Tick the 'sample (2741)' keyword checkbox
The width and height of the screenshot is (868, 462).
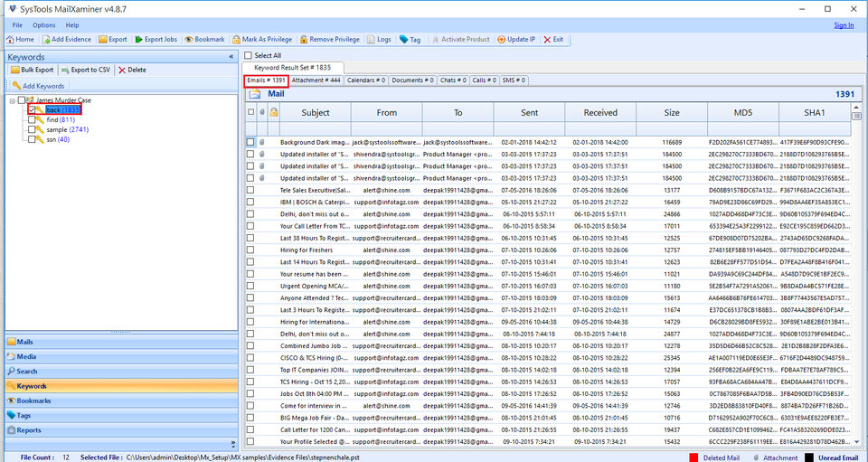(33, 129)
